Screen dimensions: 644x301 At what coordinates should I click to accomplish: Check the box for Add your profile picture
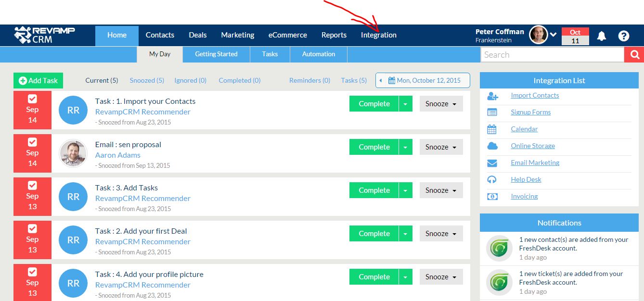click(32, 272)
